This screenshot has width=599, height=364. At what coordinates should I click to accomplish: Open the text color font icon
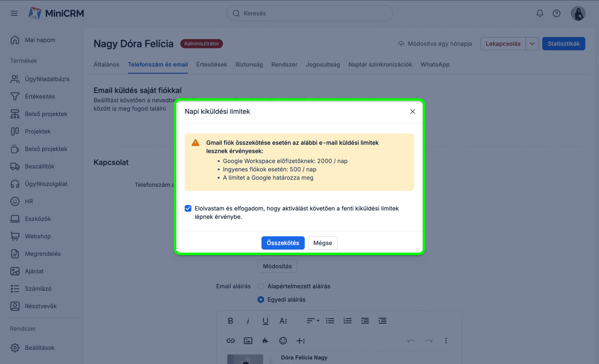pyautogui.click(x=283, y=321)
